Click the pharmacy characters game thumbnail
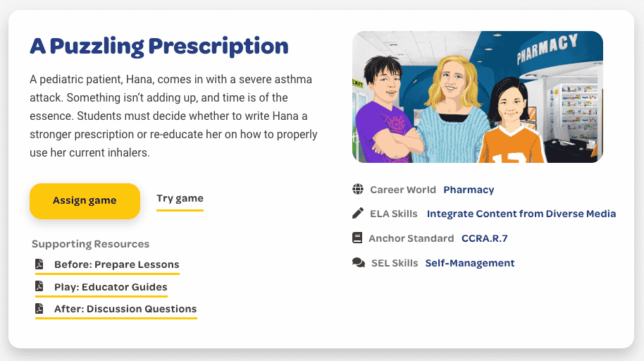The image size is (644, 361). pyautogui.click(x=478, y=97)
